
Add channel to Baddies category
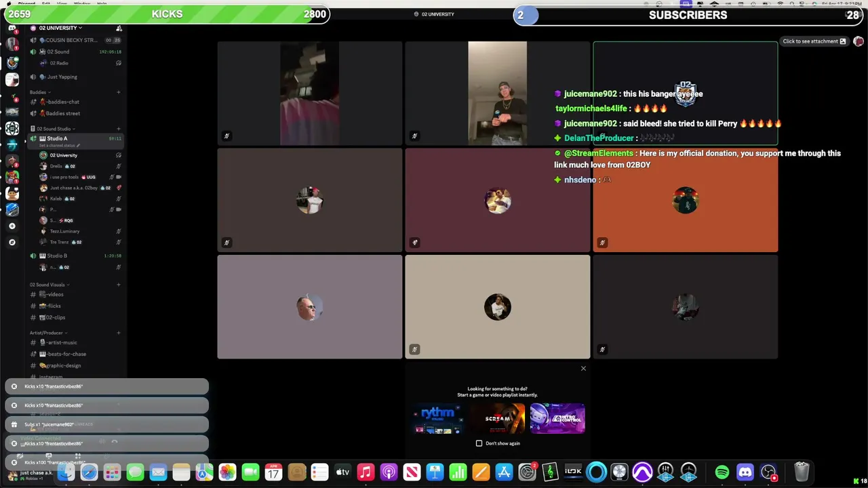click(119, 92)
